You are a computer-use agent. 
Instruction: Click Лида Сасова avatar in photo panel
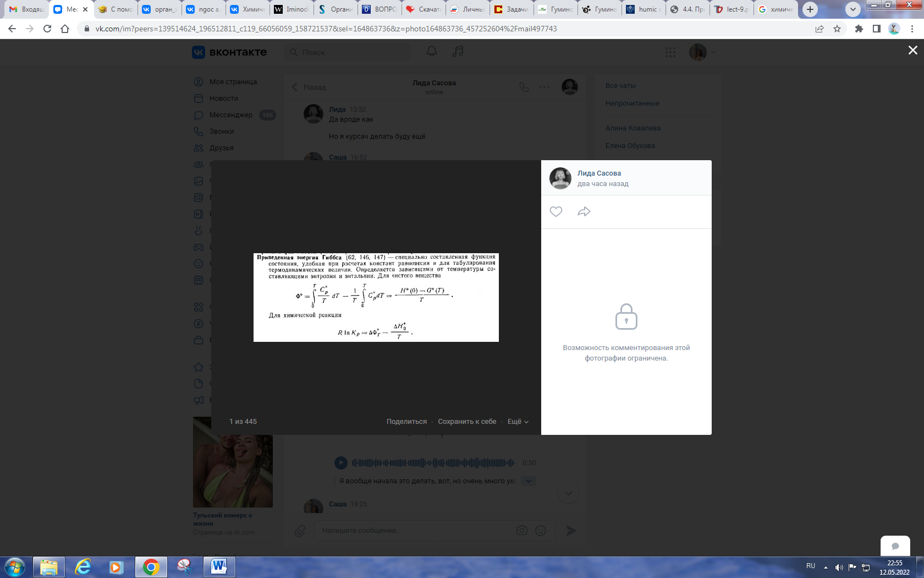(560, 178)
